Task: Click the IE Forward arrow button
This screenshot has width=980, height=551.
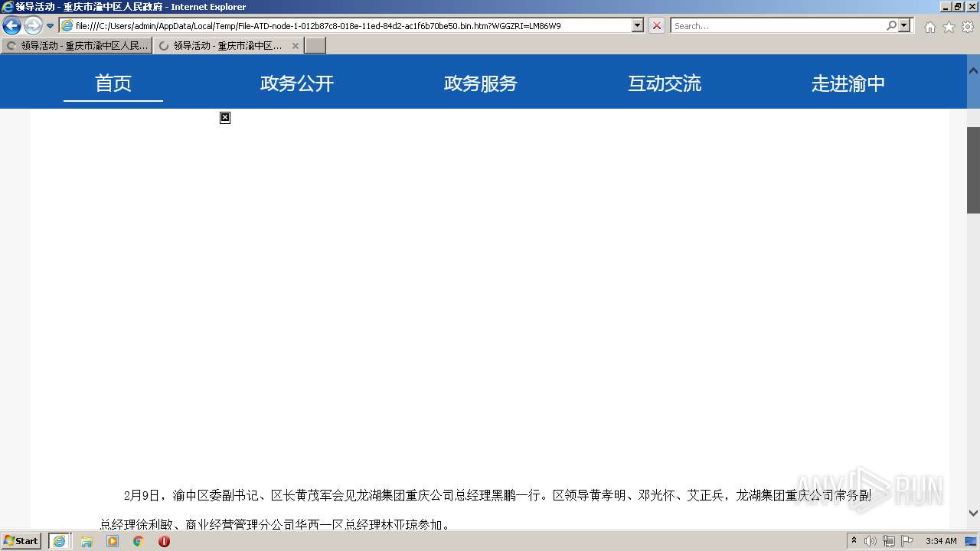Action: [33, 26]
